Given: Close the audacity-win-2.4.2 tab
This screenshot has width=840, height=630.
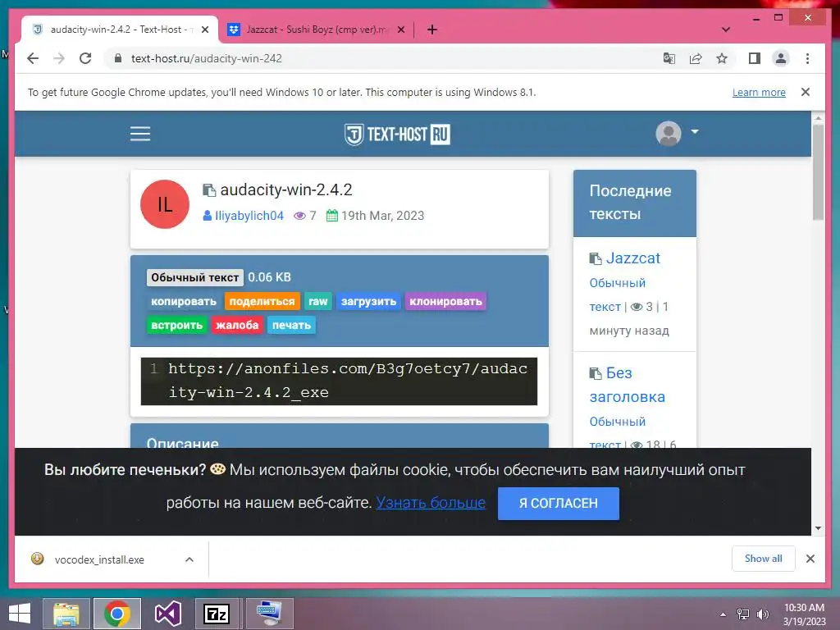Looking at the screenshot, I should tap(204, 30).
